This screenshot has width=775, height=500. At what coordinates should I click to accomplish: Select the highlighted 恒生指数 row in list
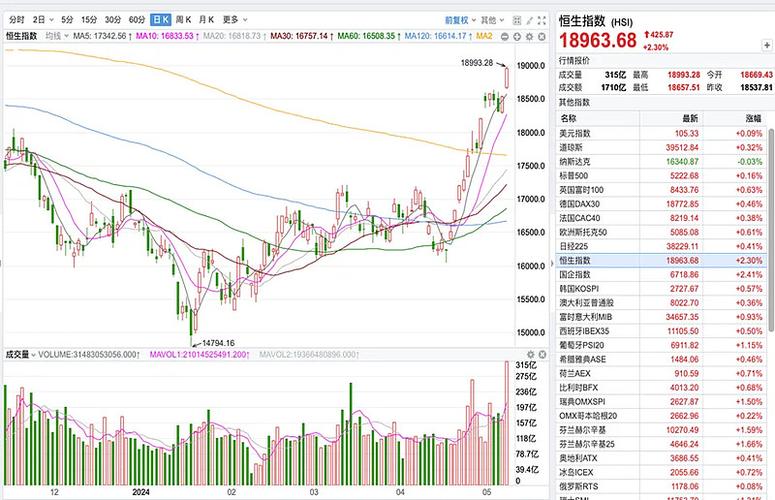pyautogui.click(x=661, y=260)
